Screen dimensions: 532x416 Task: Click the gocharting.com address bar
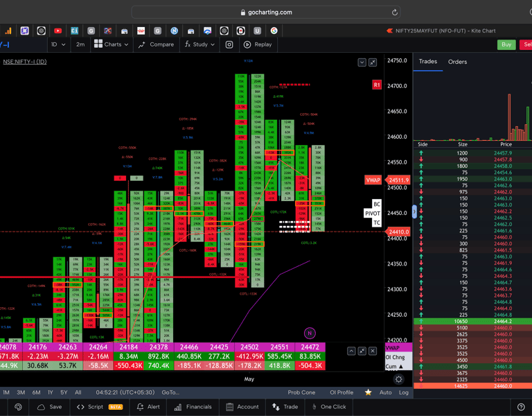pos(266,12)
